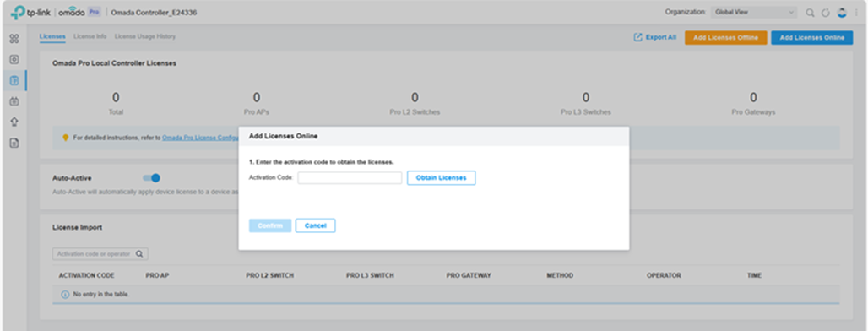Focus the Activation Code input field
Image resolution: width=868 pixels, height=331 pixels.
coord(350,177)
